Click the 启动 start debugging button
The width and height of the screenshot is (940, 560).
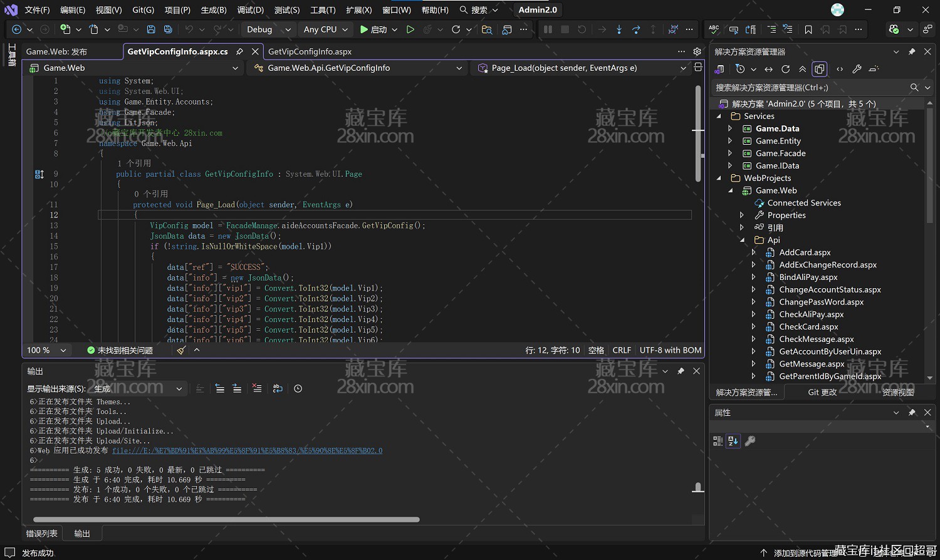pyautogui.click(x=373, y=29)
